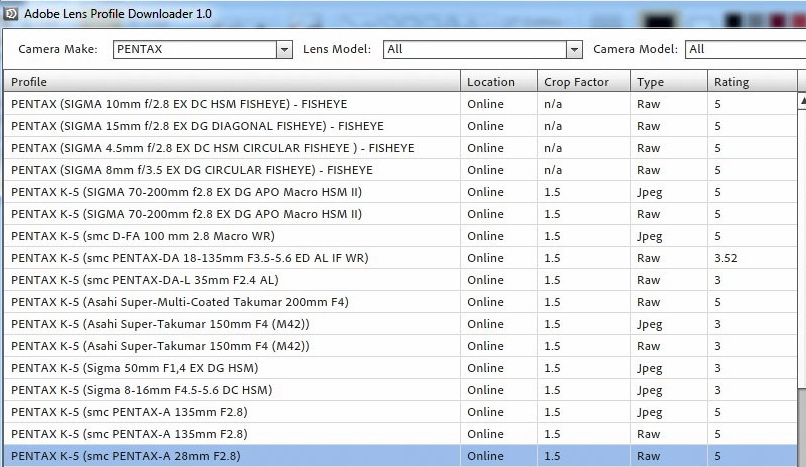The width and height of the screenshot is (806, 467).
Task: Click n/a crop factor in SIGMA 15mm row
Action: [x=553, y=126]
